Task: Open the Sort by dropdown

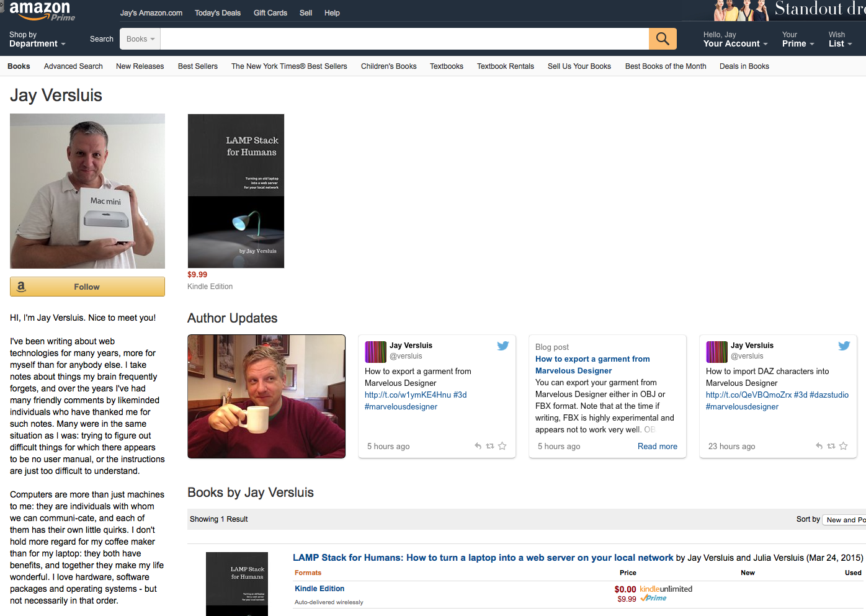Action: pos(844,520)
